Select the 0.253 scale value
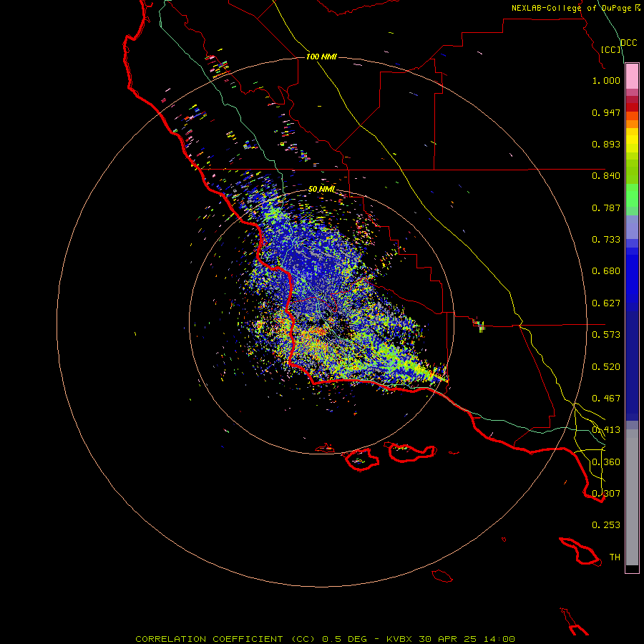This screenshot has height=644, width=644. [x=606, y=525]
